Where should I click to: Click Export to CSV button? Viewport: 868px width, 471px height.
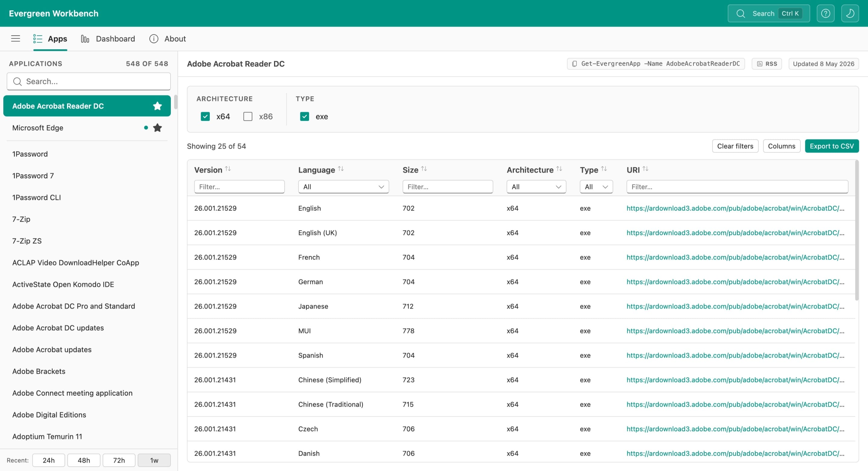831,146
